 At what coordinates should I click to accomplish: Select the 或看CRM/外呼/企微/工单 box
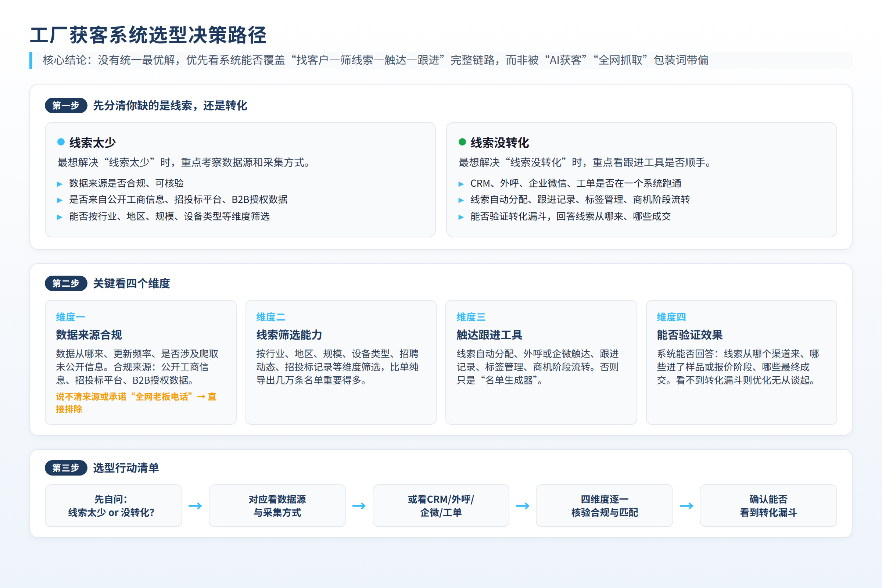[x=441, y=506]
